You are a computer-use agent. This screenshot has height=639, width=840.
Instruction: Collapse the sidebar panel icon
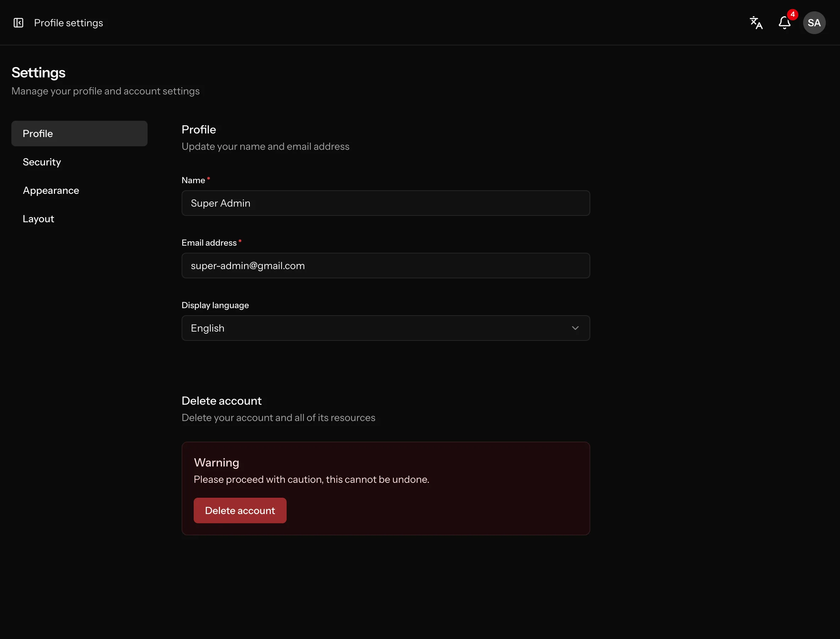18,23
